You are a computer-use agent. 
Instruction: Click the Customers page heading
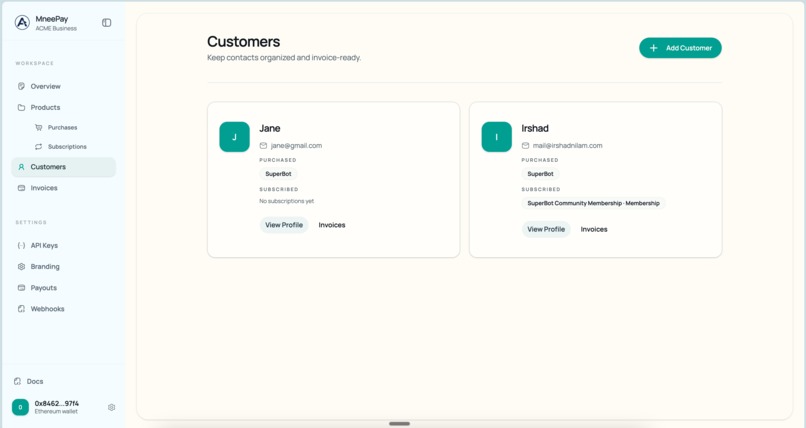(x=244, y=42)
